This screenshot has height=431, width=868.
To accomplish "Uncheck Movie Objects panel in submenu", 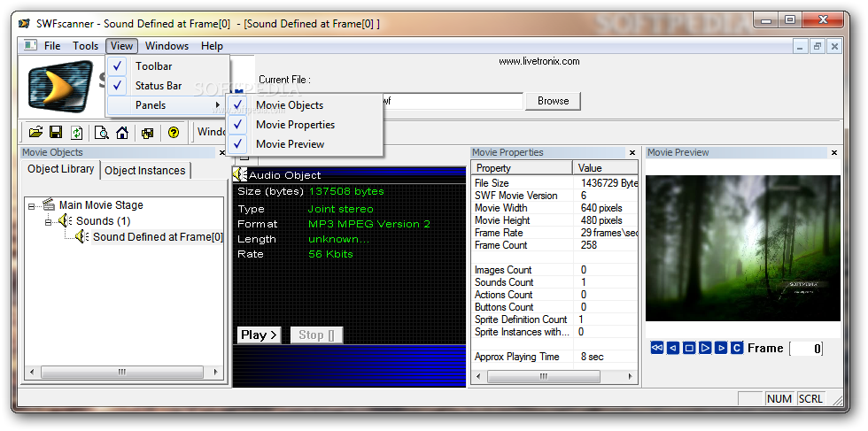I will point(305,105).
